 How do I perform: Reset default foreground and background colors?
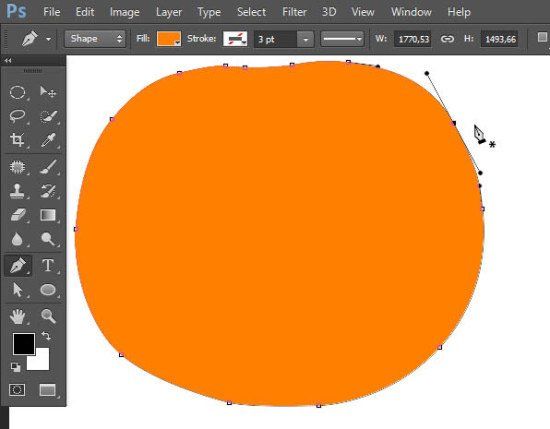tap(15, 367)
